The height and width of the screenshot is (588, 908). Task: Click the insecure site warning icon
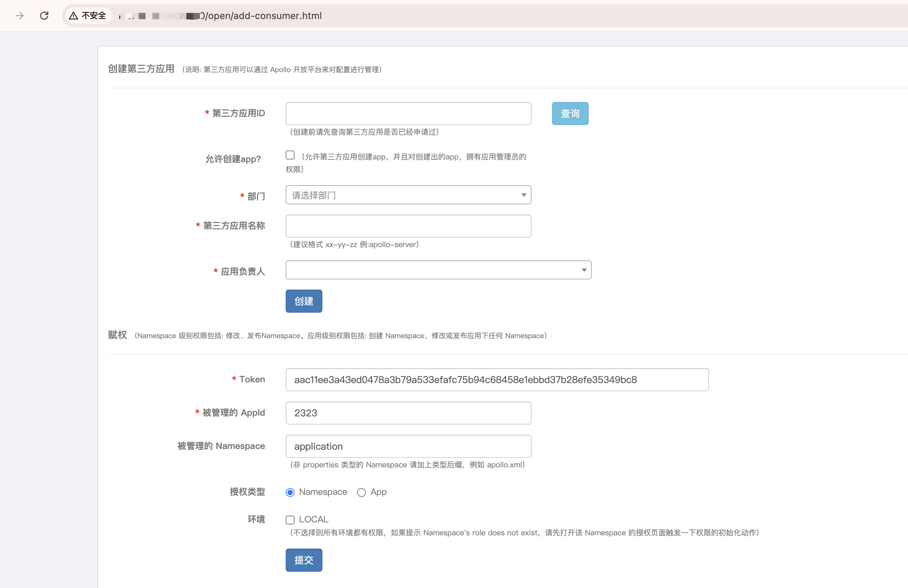pos(74,16)
